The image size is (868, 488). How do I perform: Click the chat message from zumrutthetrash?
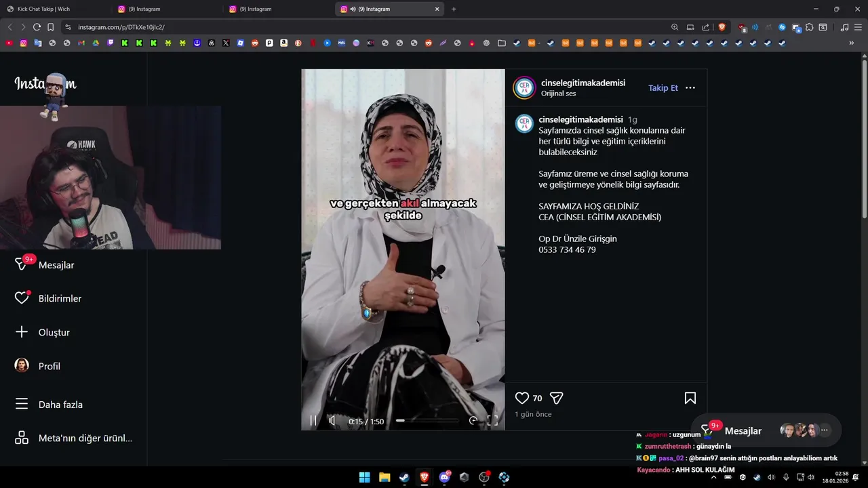pos(683,447)
